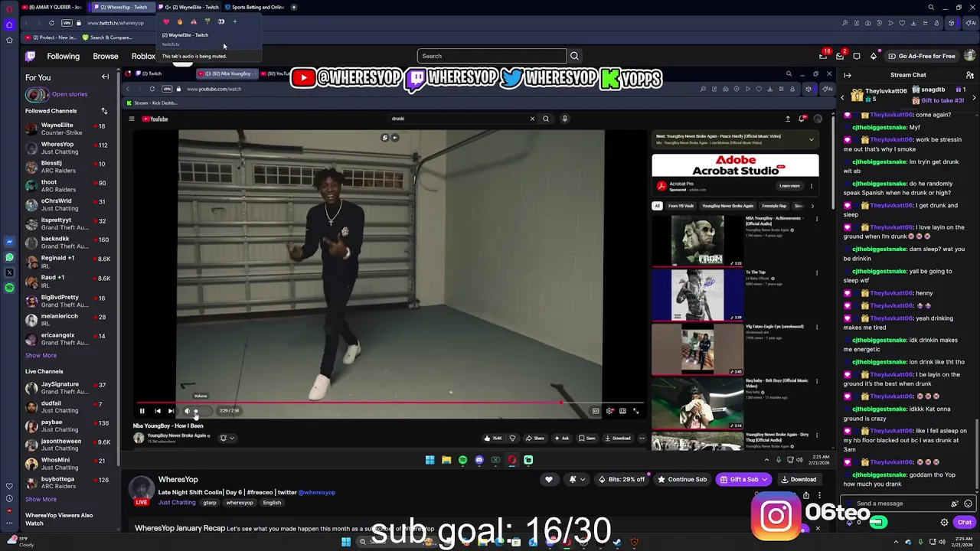Click Learn more on Adobe ad
Viewport: 980px width, 551px height.
(x=789, y=186)
